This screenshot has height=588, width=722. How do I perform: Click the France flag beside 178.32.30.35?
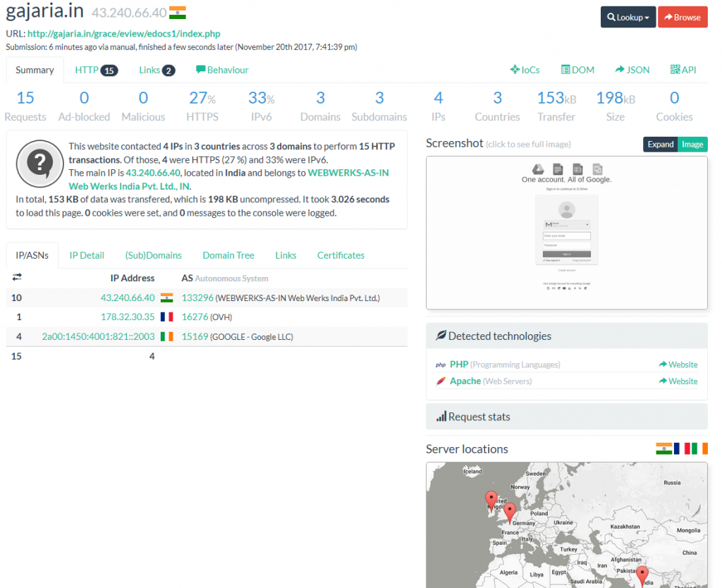[166, 317]
